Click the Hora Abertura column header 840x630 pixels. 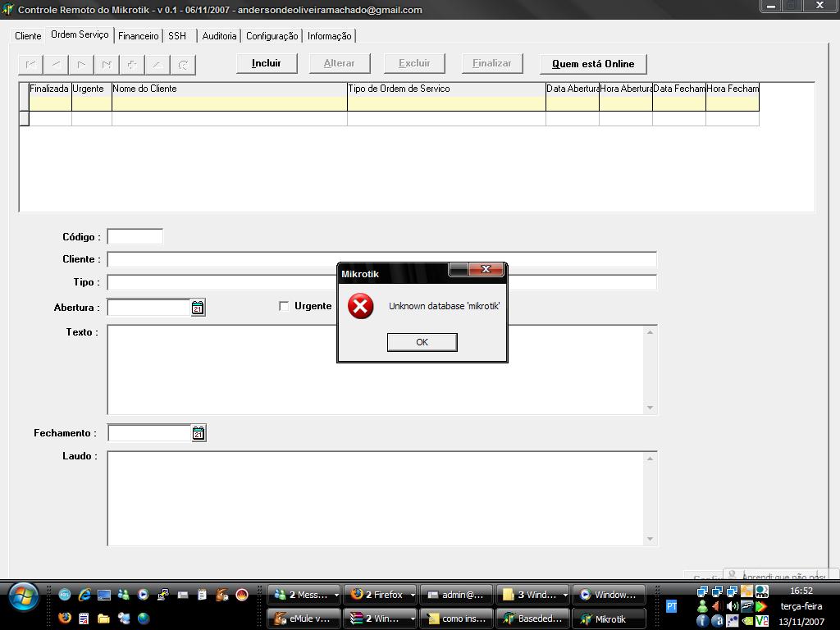pos(626,89)
